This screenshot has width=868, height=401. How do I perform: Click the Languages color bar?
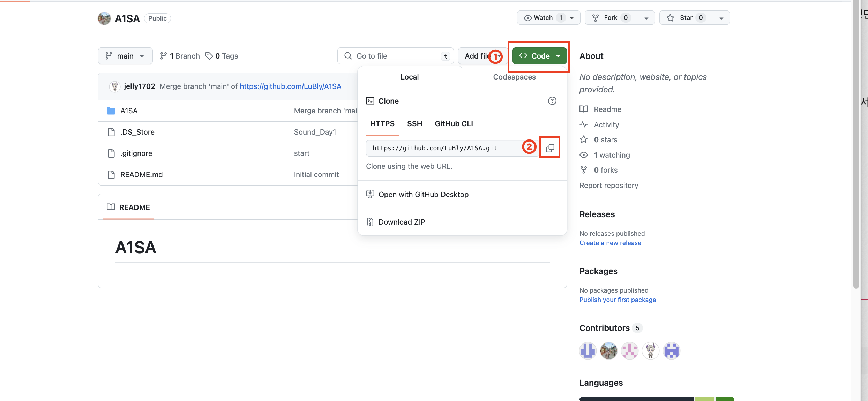click(x=657, y=399)
